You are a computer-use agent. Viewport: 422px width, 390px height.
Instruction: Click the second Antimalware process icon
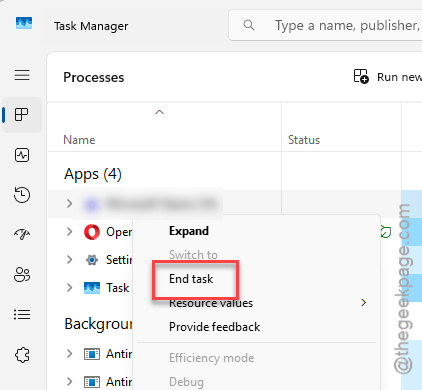click(x=92, y=382)
